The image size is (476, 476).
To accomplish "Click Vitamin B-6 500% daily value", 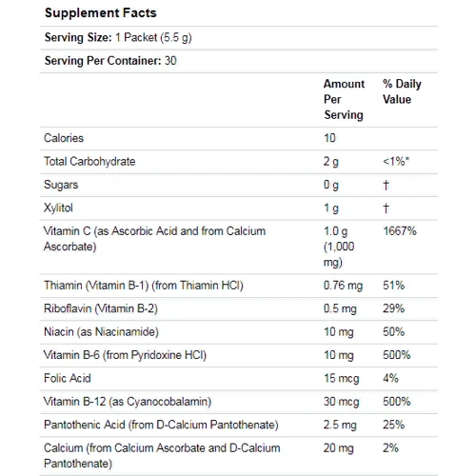I will pos(397,355).
